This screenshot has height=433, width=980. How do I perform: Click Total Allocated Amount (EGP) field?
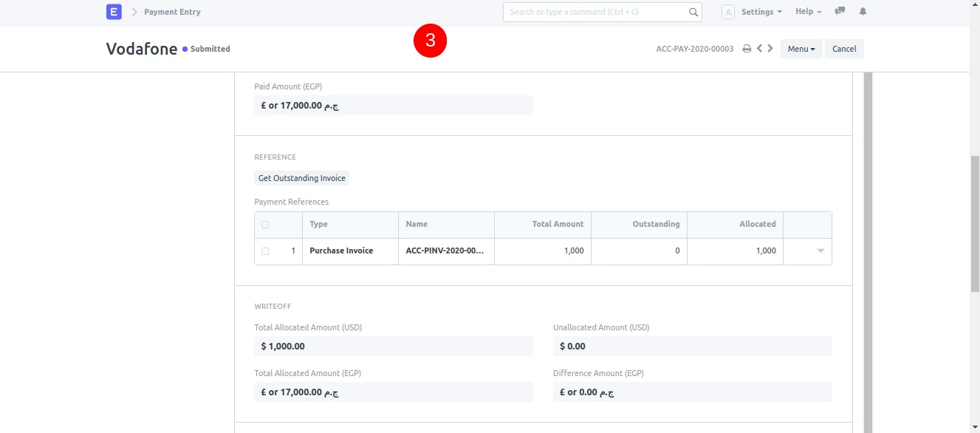pyautogui.click(x=394, y=392)
